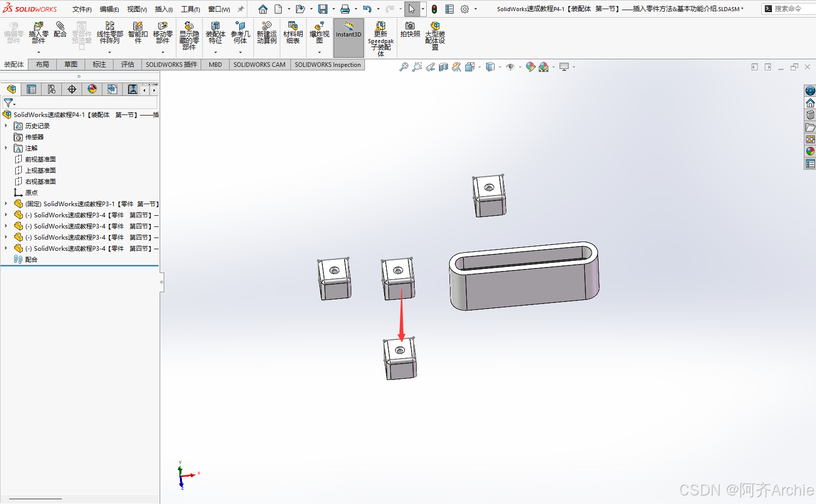Image resolution: width=816 pixels, height=504 pixels.
Task: Select the 配合 (Mate) paperclip tool
Action: pyautogui.click(x=60, y=30)
